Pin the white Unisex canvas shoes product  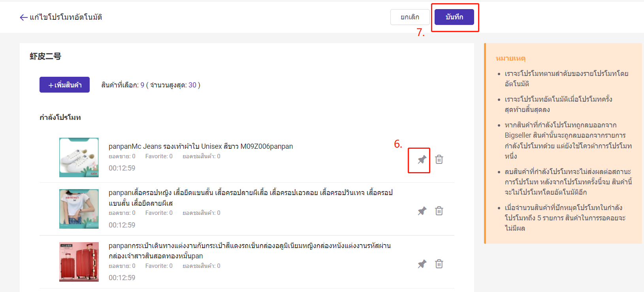click(x=422, y=159)
